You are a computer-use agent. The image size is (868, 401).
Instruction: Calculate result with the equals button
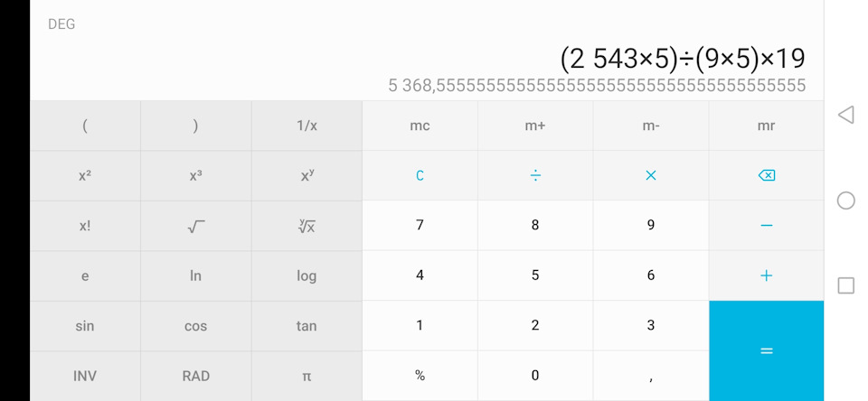tap(766, 350)
